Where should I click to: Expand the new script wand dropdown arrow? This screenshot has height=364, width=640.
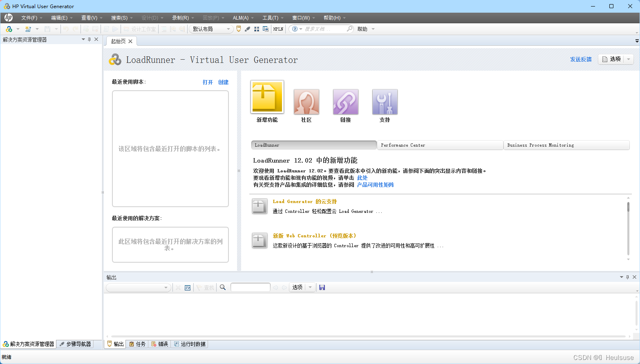coord(37,29)
